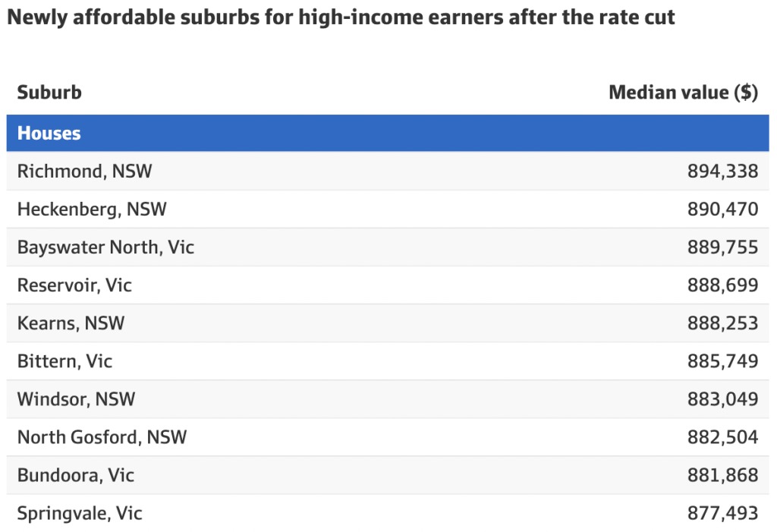This screenshot has height=532, width=777.
Task: Click the Bundoora, Vic entry
Action: (x=76, y=475)
